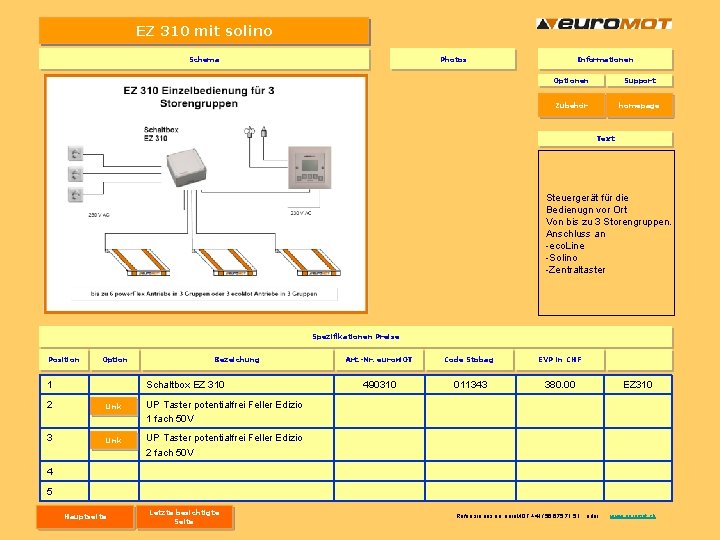Image resolution: width=720 pixels, height=540 pixels.
Task: Click the Bezeichnung column header
Action: click(x=237, y=360)
